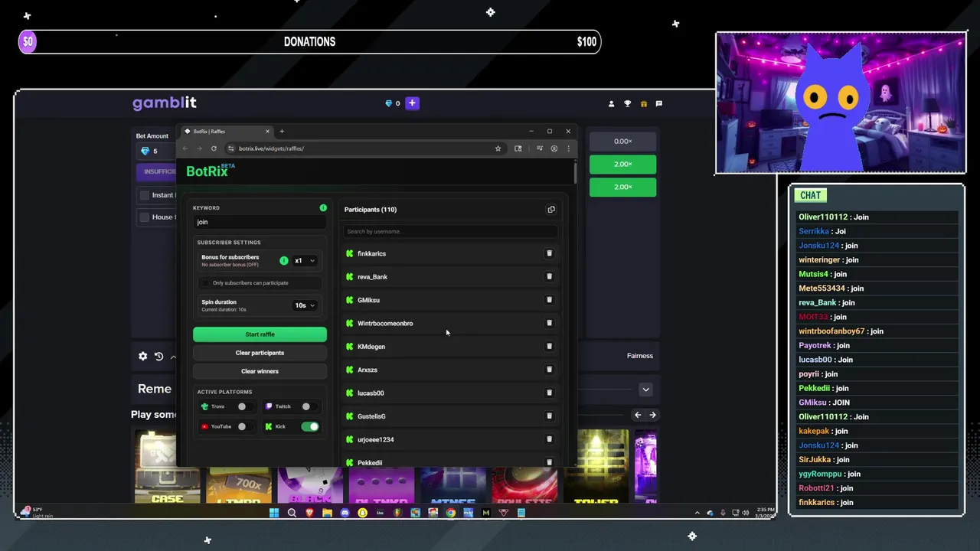Select BotRix | Raffles browser tab
Image resolution: width=980 pixels, height=551 pixels.
click(227, 131)
